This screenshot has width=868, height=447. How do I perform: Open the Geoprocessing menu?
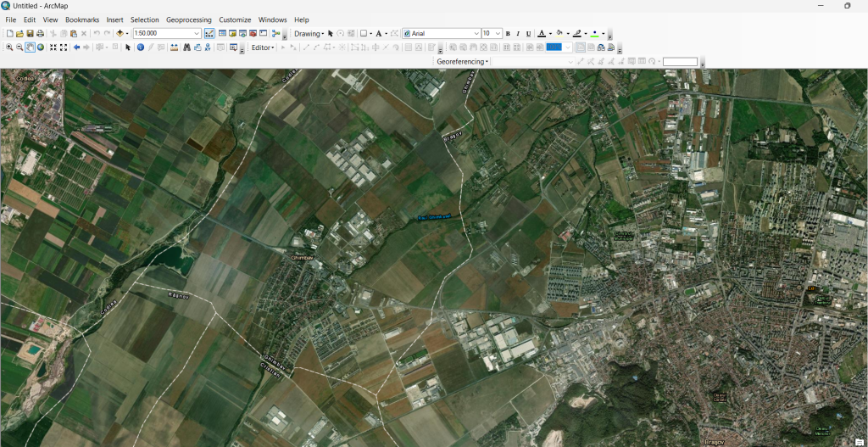[188, 20]
